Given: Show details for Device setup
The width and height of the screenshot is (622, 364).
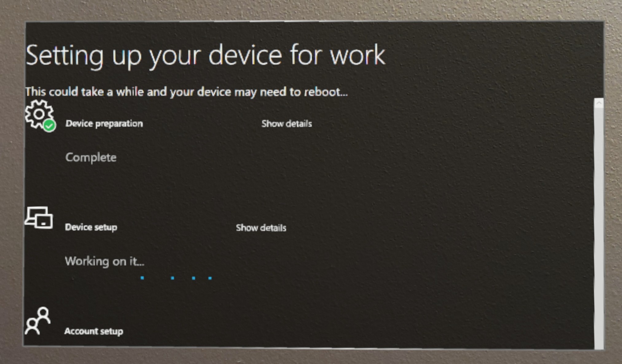Looking at the screenshot, I should pos(260,227).
